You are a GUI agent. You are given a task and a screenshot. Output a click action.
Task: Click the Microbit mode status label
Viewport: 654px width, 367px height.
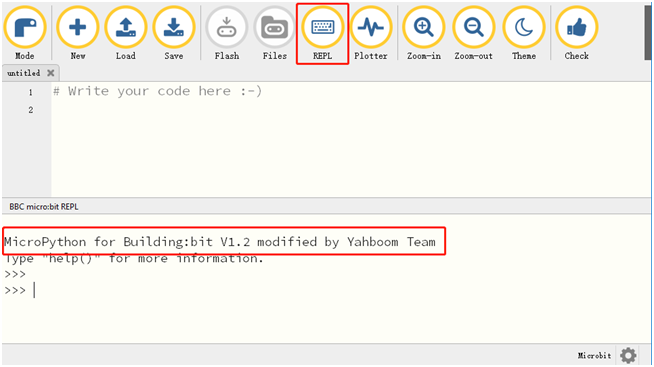pyautogui.click(x=594, y=355)
